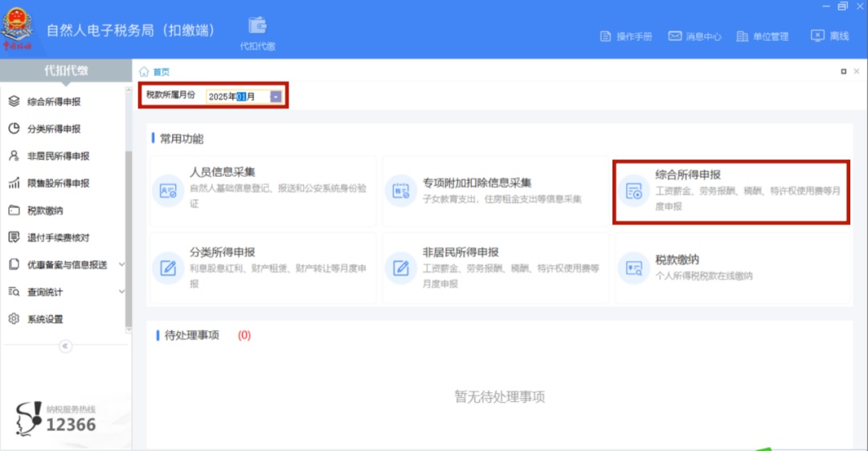
Task: Open 专项附加扣除信息采集 calendar icon
Action: (x=400, y=191)
